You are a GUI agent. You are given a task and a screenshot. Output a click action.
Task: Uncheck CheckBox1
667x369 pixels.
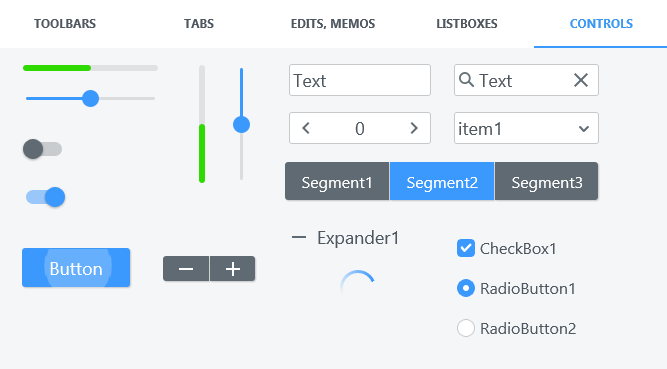[x=466, y=248]
